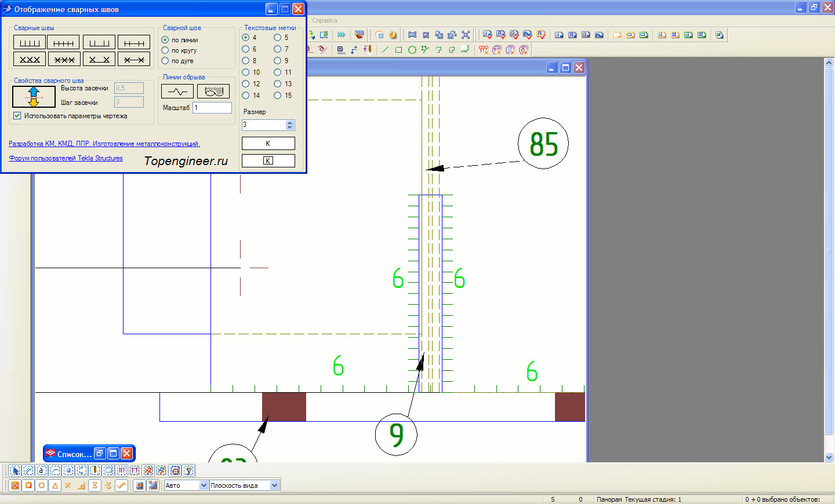
Task: Select the first weld seam style with ticks
Action: tap(30, 42)
